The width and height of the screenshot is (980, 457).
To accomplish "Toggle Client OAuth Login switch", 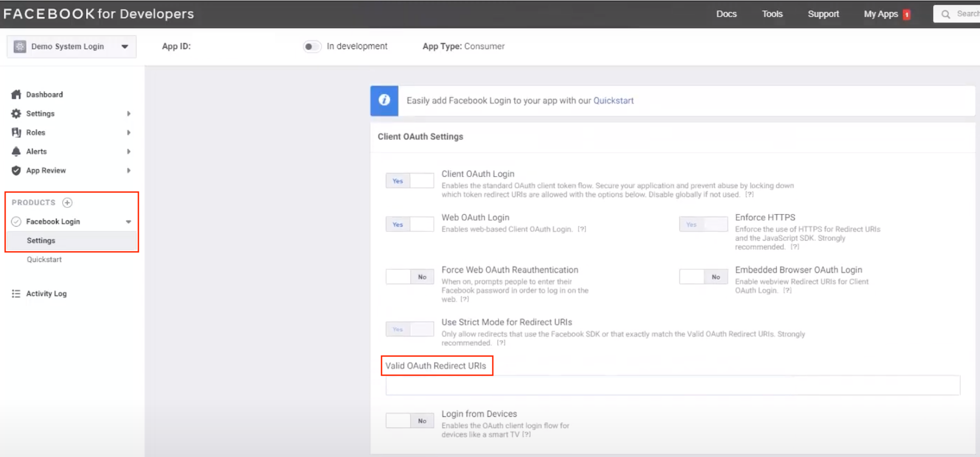I will 410,181.
